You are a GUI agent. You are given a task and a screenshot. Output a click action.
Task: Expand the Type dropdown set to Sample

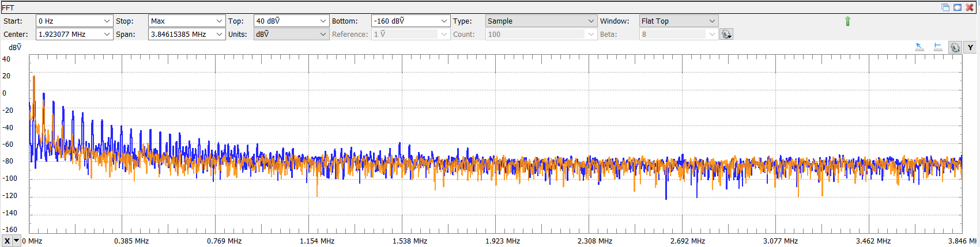pos(591,21)
